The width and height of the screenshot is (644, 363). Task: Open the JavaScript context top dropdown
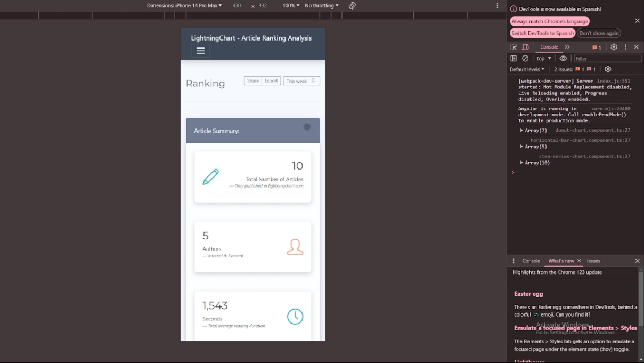point(544,59)
